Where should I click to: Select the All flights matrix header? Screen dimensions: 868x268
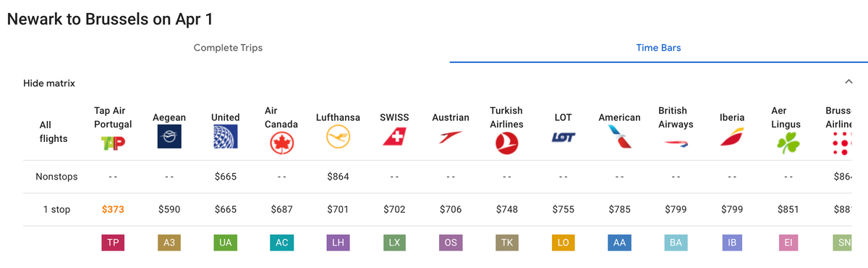click(x=55, y=131)
